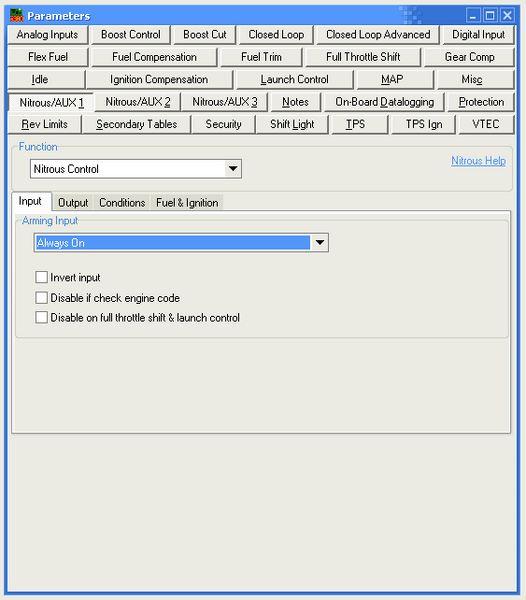526x600 pixels.
Task: Select the Digital Input tab
Action: (478, 35)
